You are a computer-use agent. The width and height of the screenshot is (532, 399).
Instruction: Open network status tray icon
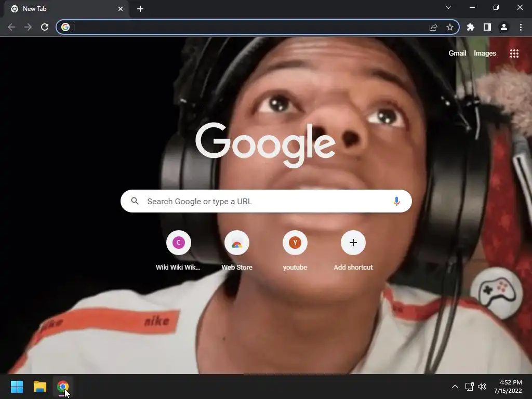click(x=470, y=387)
